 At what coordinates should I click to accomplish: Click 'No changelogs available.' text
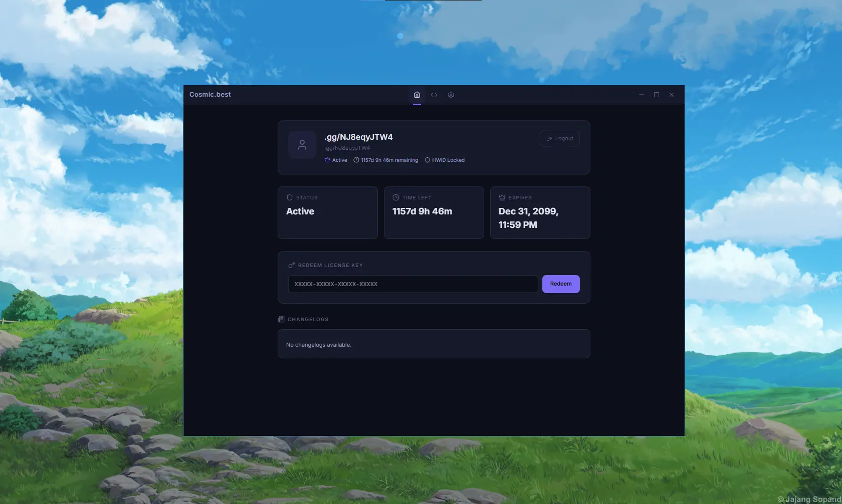tap(319, 345)
